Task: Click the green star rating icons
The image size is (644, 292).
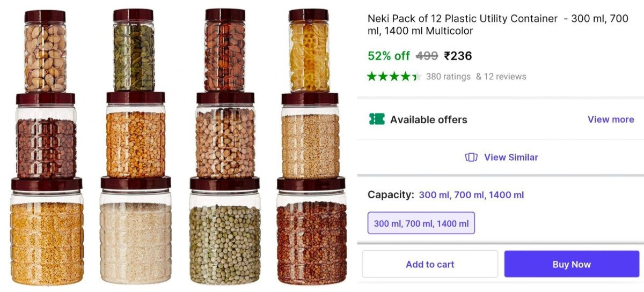Action: click(x=393, y=76)
